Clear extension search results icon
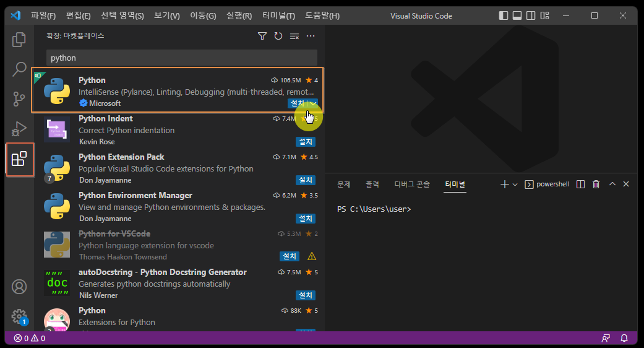This screenshot has width=644, height=348. coord(294,36)
